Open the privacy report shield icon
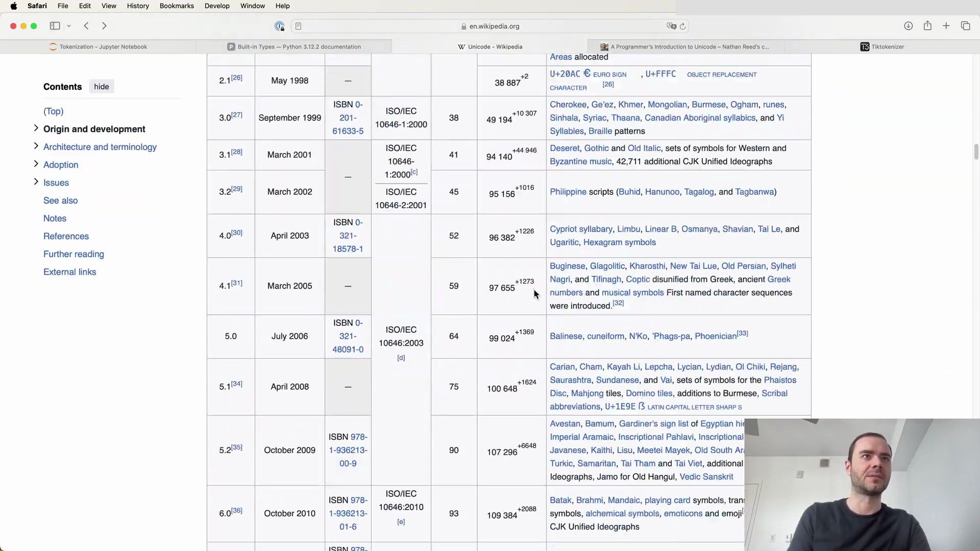Image resolution: width=980 pixels, height=551 pixels. coord(279,26)
